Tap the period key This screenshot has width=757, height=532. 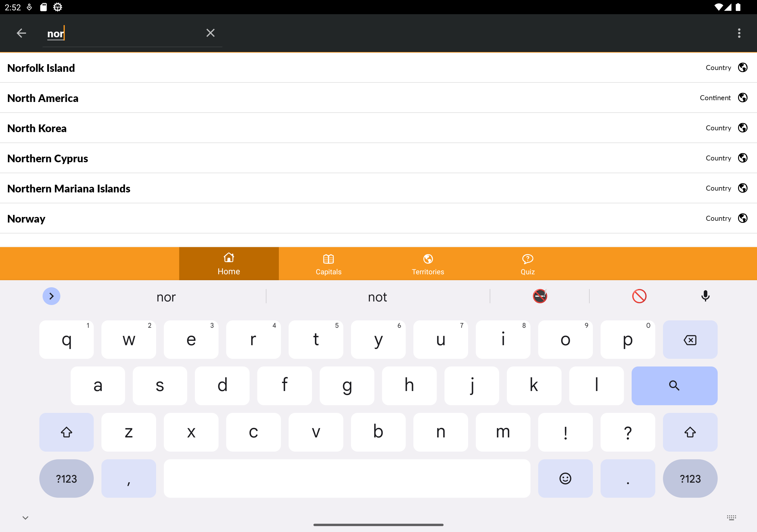pyautogui.click(x=627, y=478)
